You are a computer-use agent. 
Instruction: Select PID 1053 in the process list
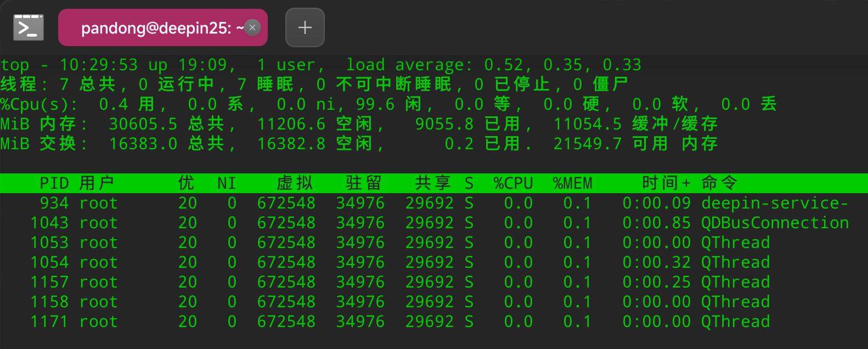[x=434, y=243]
